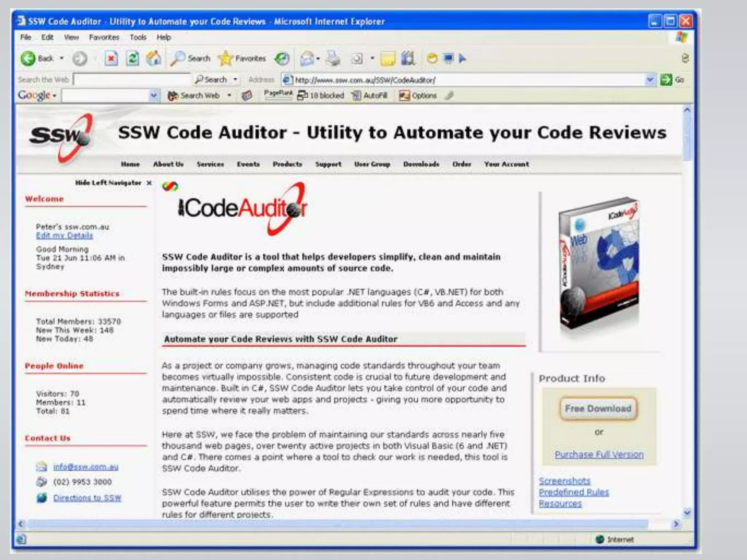Go to the Home page icon
Viewport: 747px width, 560px height.
point(154,58)
